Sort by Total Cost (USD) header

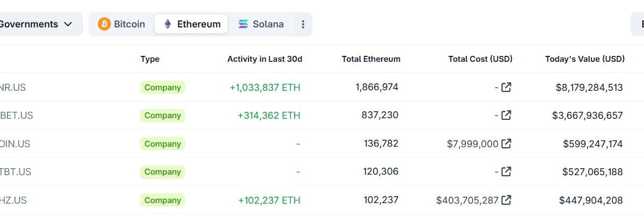480,59
